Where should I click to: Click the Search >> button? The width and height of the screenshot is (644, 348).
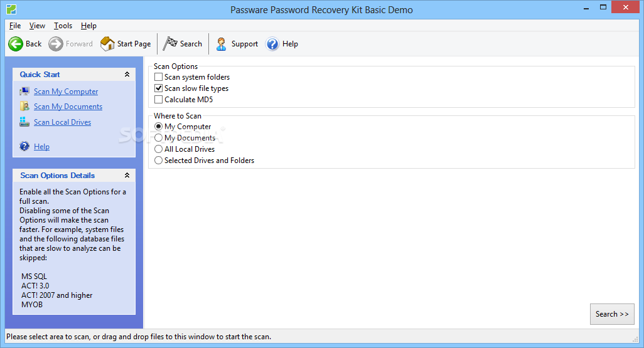coord(612,314)
